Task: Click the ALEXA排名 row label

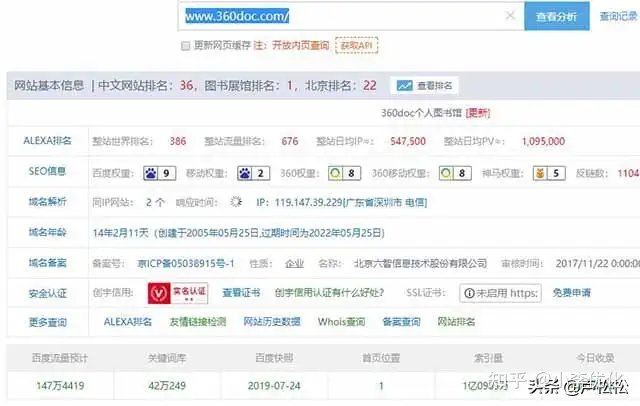Action: [x=47, y=141]
